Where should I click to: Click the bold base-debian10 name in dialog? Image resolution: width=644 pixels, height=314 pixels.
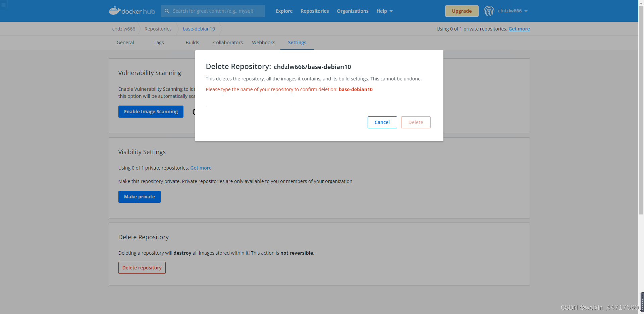pos(356,89)
